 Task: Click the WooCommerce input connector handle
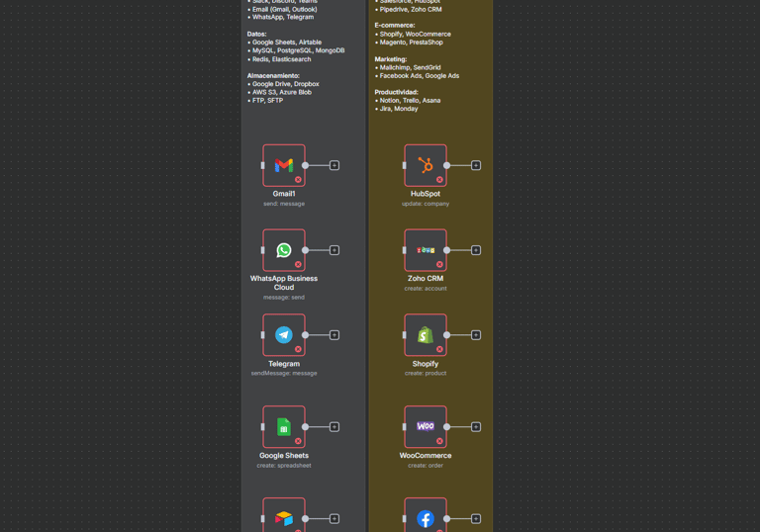(x=404, y=427)
